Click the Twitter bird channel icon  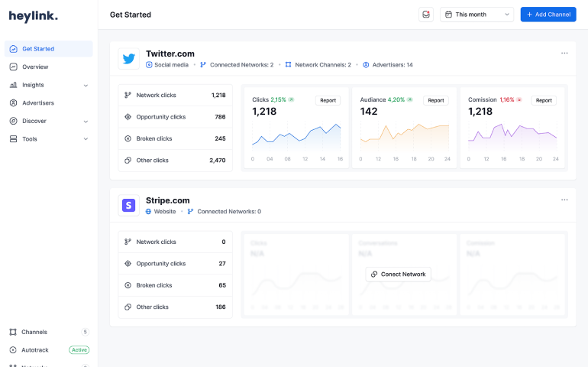129,59
